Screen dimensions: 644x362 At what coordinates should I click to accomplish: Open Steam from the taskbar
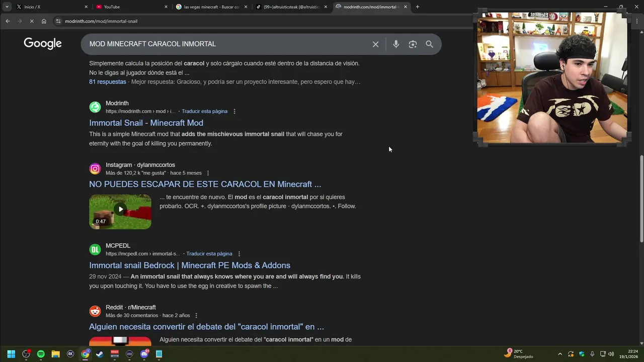point(100,354)
